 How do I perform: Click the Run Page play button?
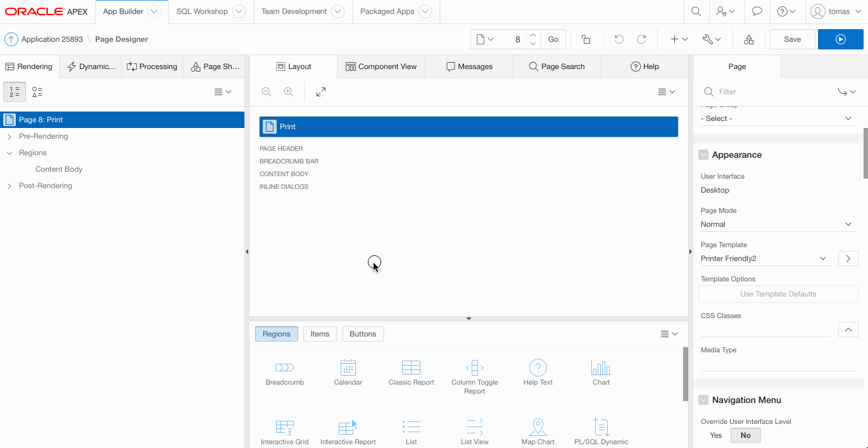[840, 39]
